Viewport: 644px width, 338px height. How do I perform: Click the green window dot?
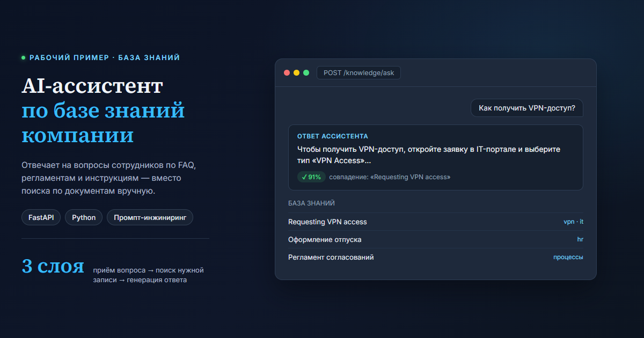point(306,73)
